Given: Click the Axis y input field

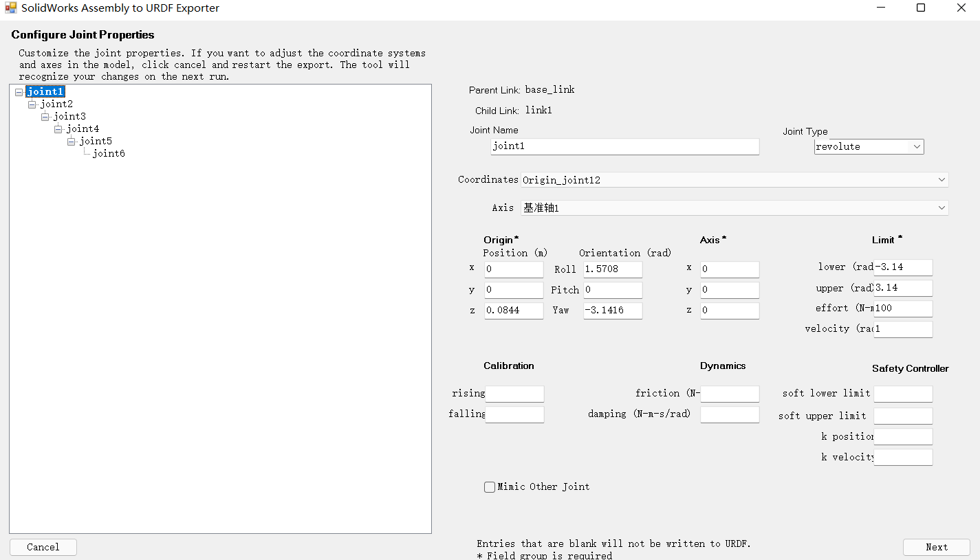Looking at the screenshot, I should (x=730, y=290).
